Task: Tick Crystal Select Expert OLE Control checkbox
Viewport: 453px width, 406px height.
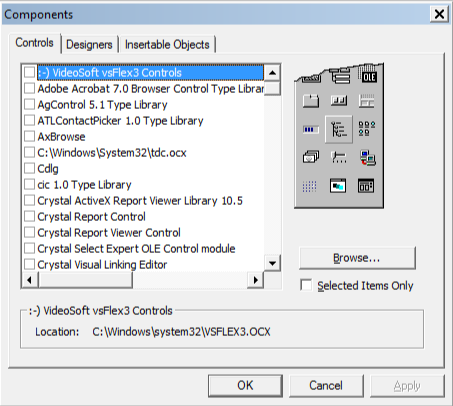Action: coord(30,248)
